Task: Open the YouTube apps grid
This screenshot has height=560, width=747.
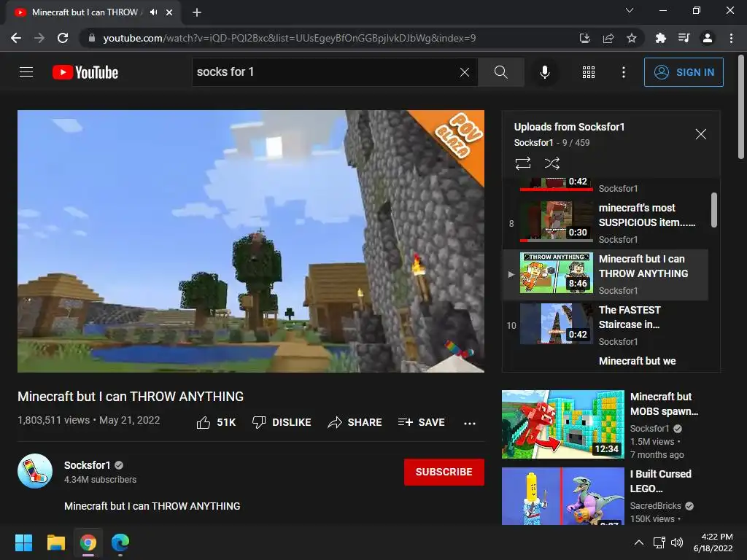Action: pyautogui.click(x=589, y=72)
